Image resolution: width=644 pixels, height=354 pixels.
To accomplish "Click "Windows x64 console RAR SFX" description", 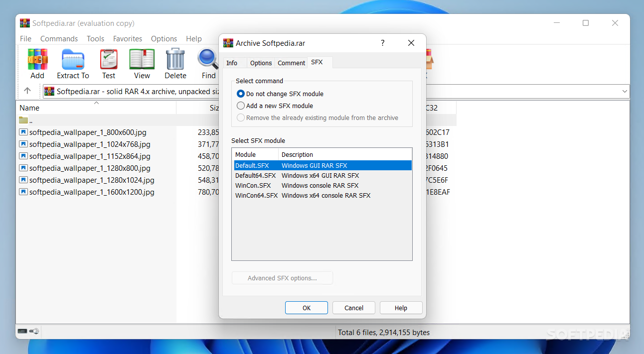I will pyautogui.click(x=326, y=195).
